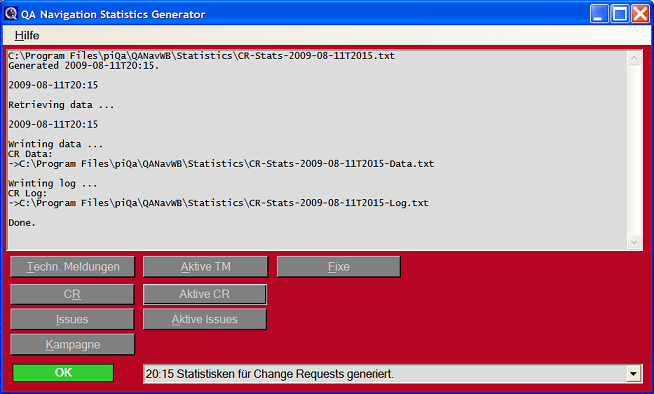Confirm with the green OK button

coord(63,373)
